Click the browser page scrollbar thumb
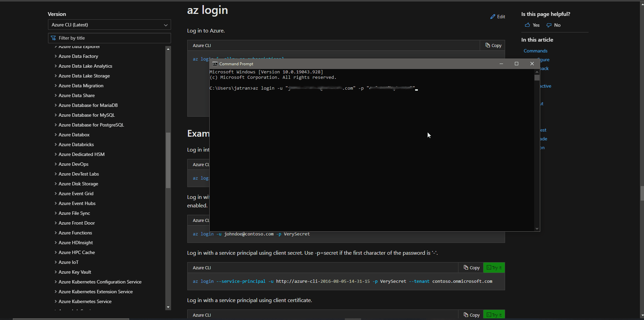This screenshot has height=320, width=644. pyautogui.click(x=642, y=193)
